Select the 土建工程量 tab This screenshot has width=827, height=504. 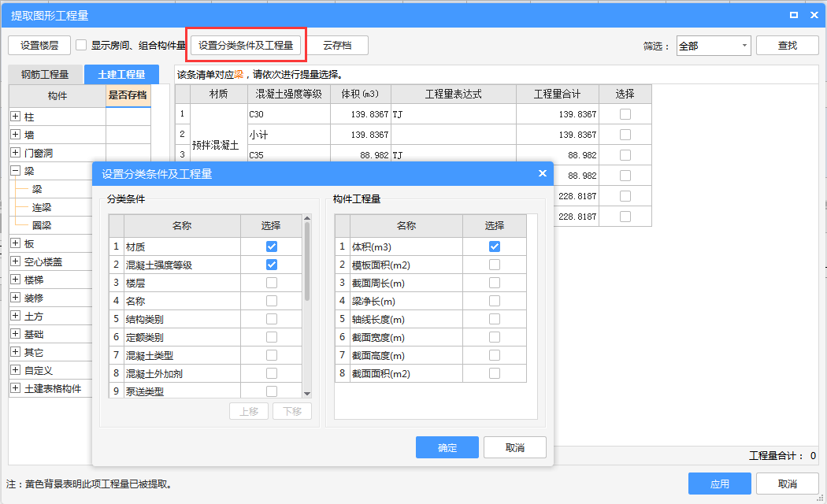point(121,75)
